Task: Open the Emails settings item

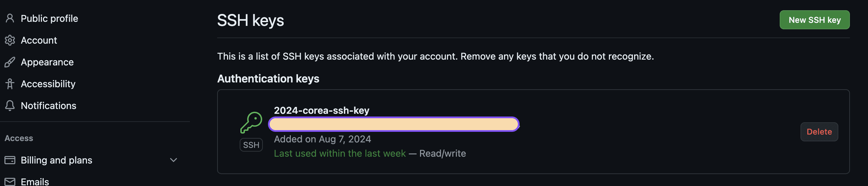Action: [x=35, y=182]
